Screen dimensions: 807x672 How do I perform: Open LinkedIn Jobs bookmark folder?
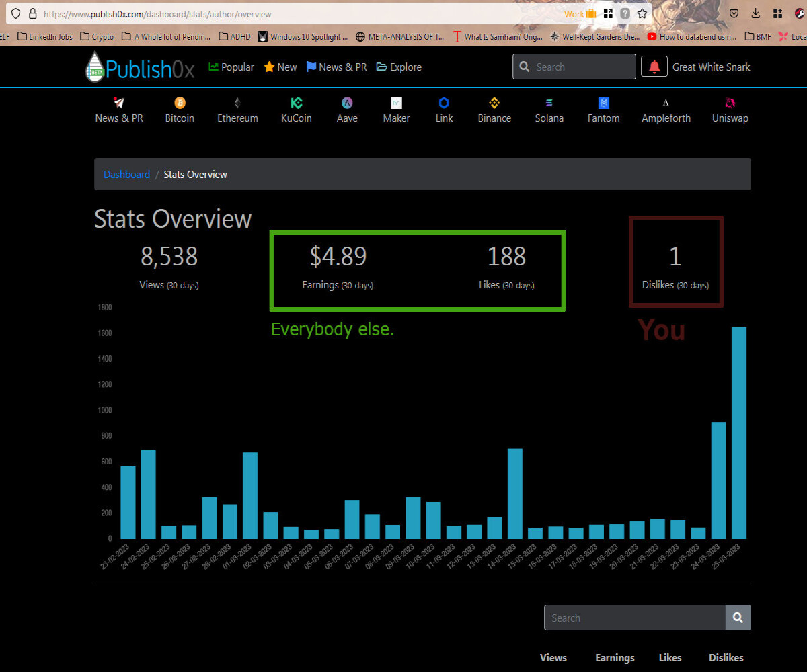[45, 36]
